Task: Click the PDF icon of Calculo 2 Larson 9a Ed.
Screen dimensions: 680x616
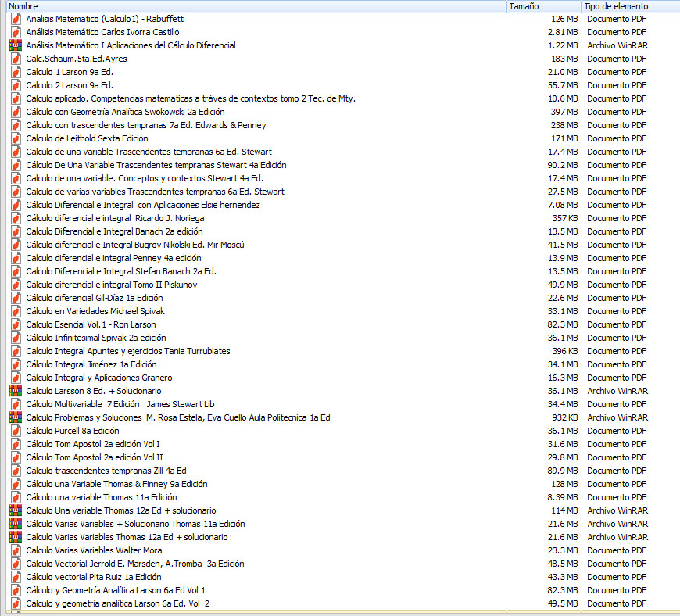Action: click(16, 85)
